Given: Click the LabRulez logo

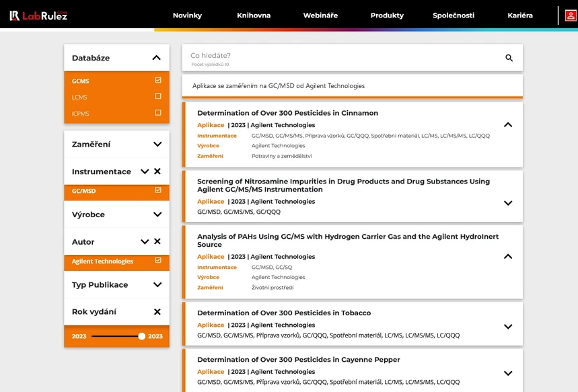Looking at the screenshot, I should coord(38,15).
